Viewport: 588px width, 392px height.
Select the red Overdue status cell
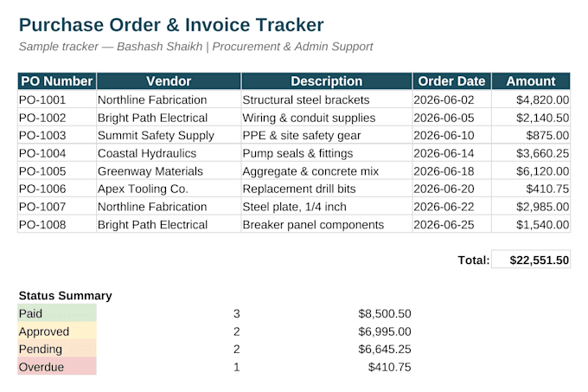(x=57, y=366)
